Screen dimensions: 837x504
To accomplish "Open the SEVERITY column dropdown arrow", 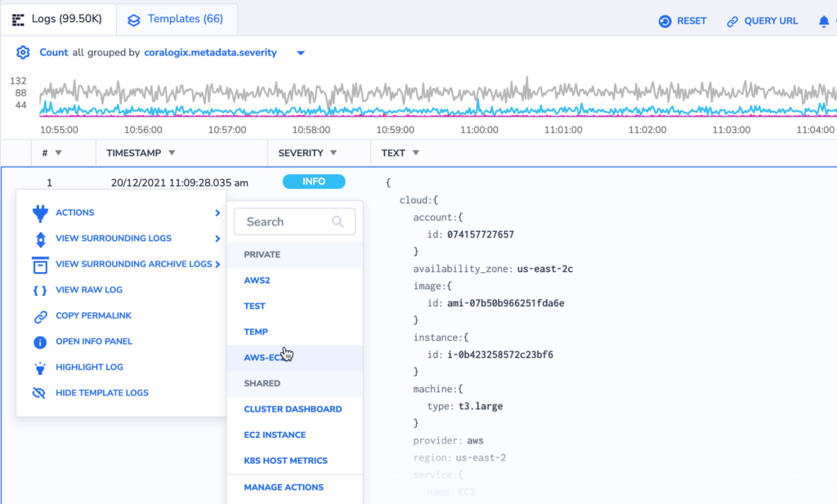I will (x=333, y=153).
